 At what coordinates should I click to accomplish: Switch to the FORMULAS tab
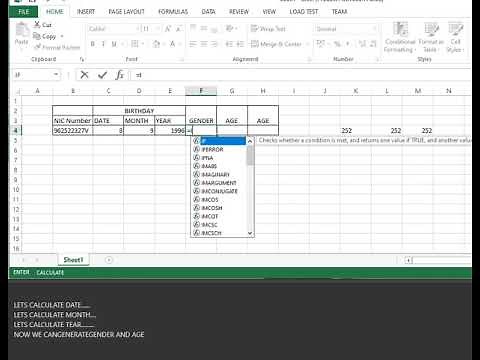coord(173,12)
